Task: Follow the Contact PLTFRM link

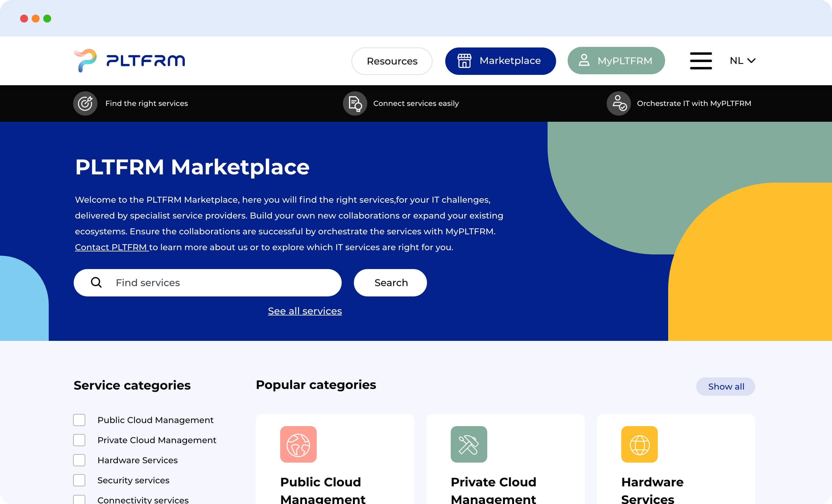Action: point(112,247)
